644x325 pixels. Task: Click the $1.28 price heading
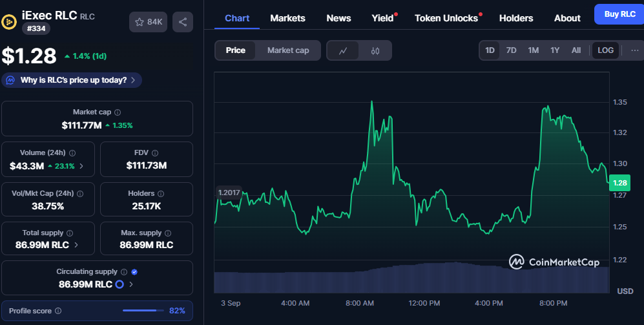click(x=29, y=56)
